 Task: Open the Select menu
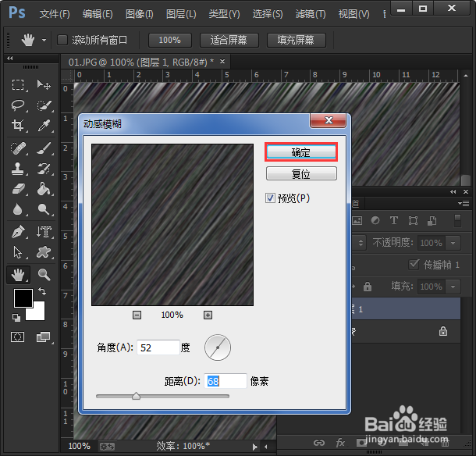(x=268, y=14)
